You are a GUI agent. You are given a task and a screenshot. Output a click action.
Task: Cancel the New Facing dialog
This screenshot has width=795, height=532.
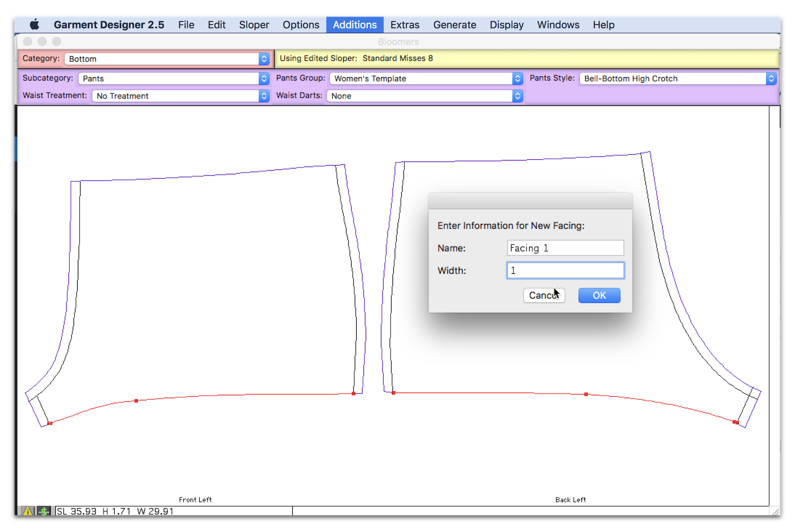click(x=544, y=295)
